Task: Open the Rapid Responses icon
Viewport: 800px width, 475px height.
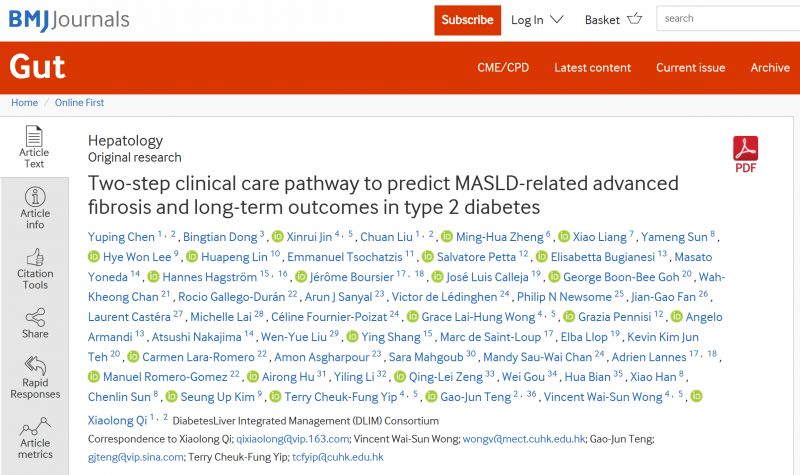Action: coord(34,366)
